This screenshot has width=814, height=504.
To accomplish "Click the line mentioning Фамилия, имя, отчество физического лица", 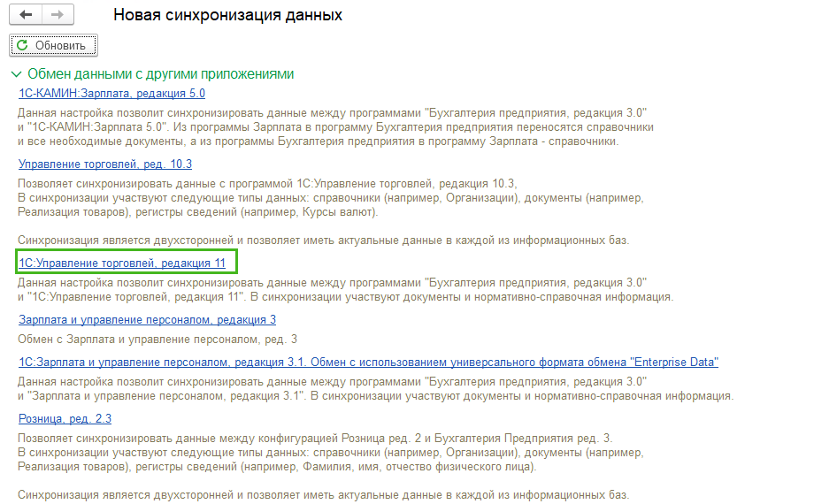I will 277,467.
